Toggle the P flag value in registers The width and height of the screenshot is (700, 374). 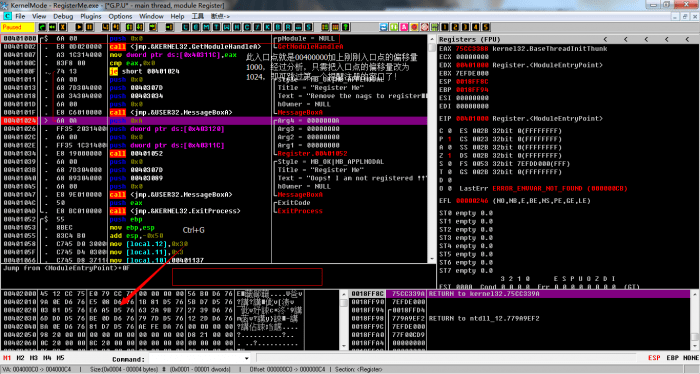pos(450,139)
